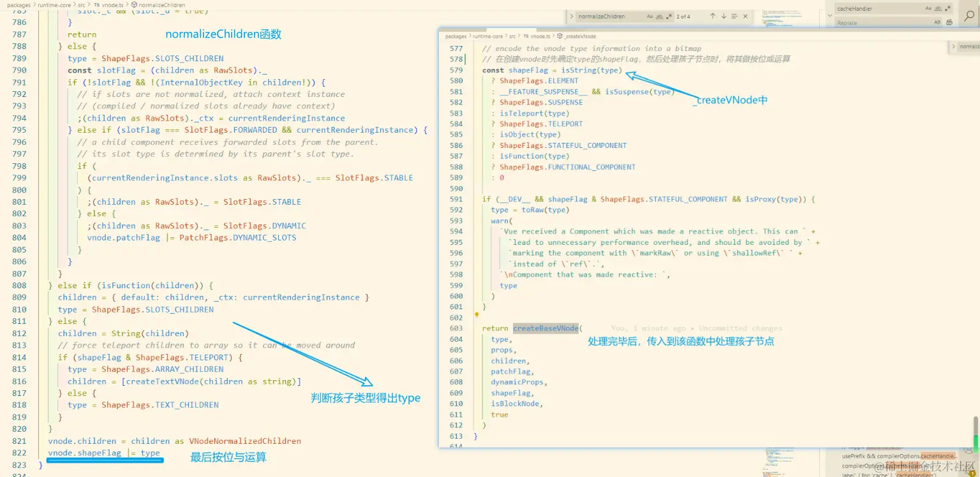The image size is (980, 477).
Task: Click line number 808 in the gutter
Action: click(x=19, y=286)
